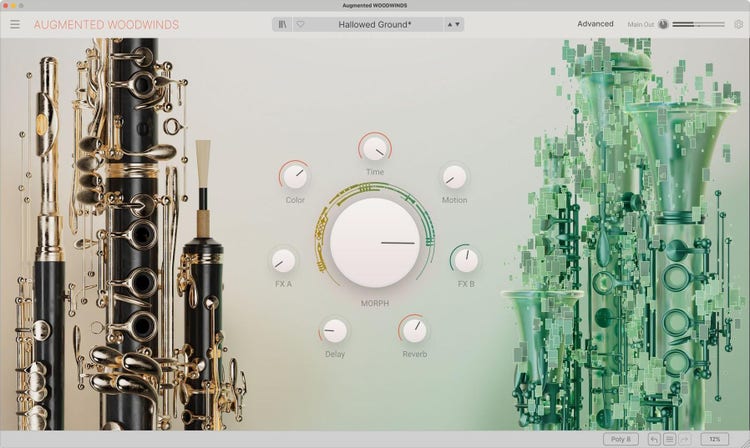Like the preset with the heart icon
The image size is (750, 448).
pyautogui.click(x=300, y=24)
